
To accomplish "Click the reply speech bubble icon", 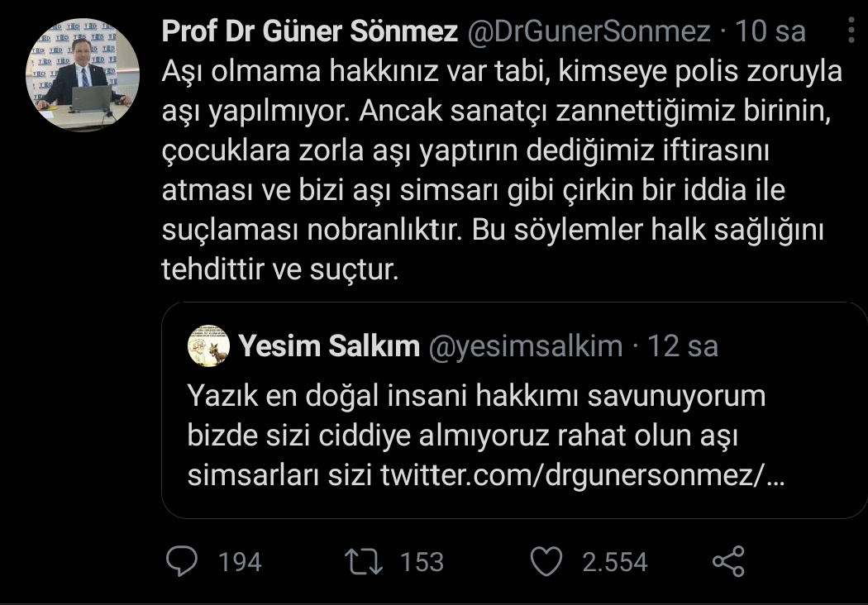I will 179,562.
